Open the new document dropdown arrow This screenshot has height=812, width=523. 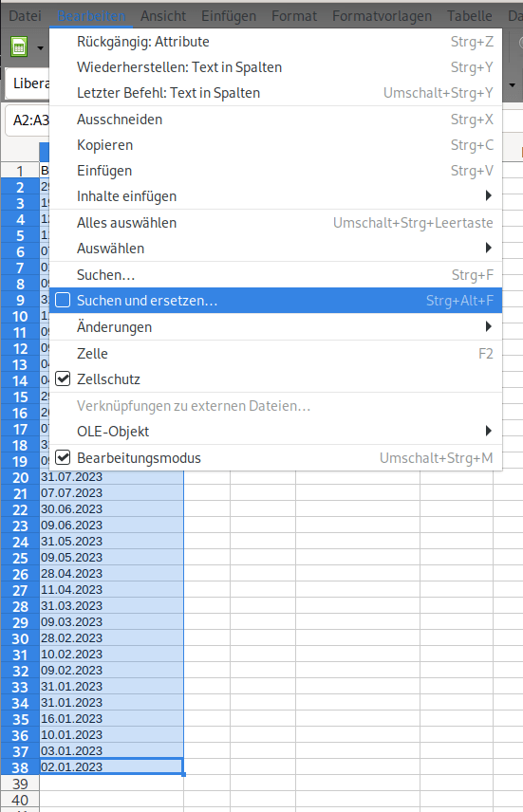41,48
